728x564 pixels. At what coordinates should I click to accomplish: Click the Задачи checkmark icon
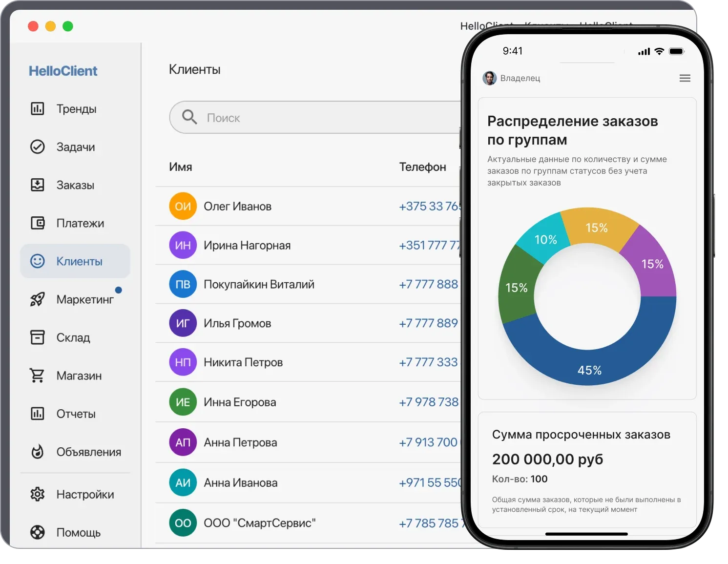pos(38,146)
